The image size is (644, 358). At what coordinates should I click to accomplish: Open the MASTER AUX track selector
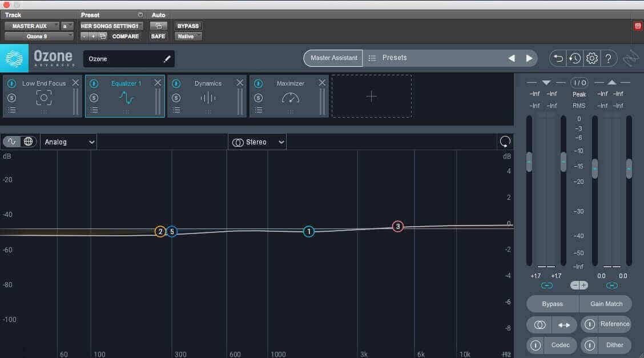[32, 26]
